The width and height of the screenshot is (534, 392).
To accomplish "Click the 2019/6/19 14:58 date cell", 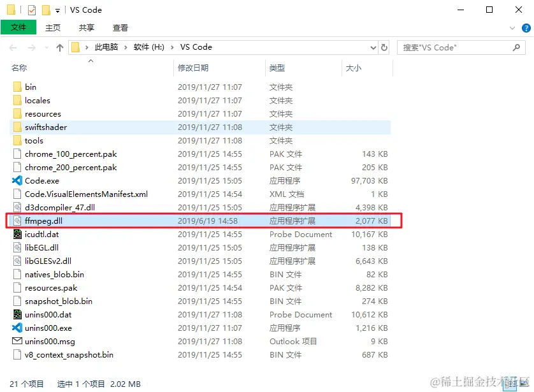I will 208,221.
